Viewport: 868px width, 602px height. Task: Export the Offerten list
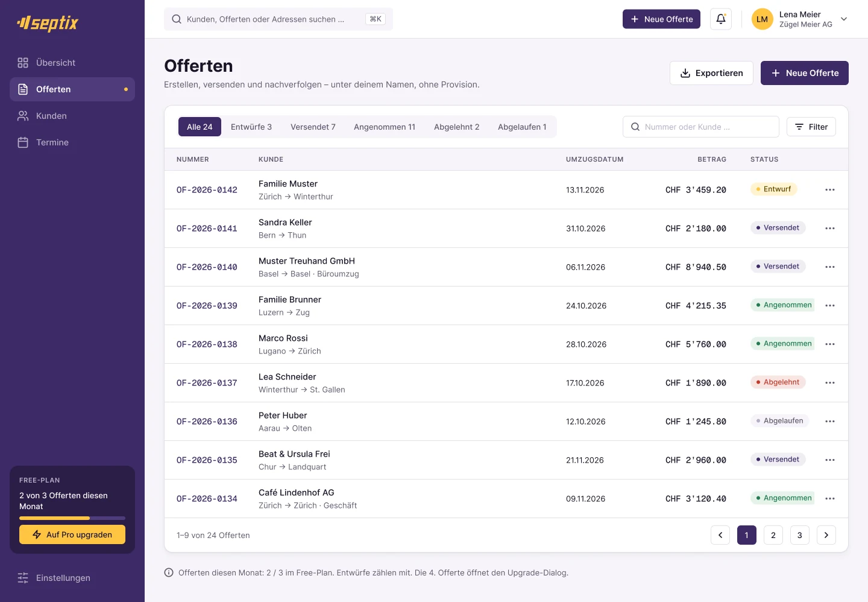pyautogui.click(x=711, y=73)
